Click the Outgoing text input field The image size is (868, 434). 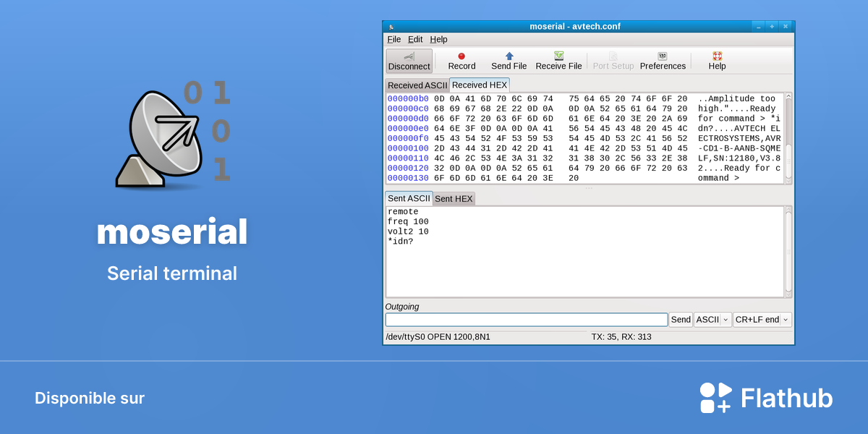pos(527,320)
